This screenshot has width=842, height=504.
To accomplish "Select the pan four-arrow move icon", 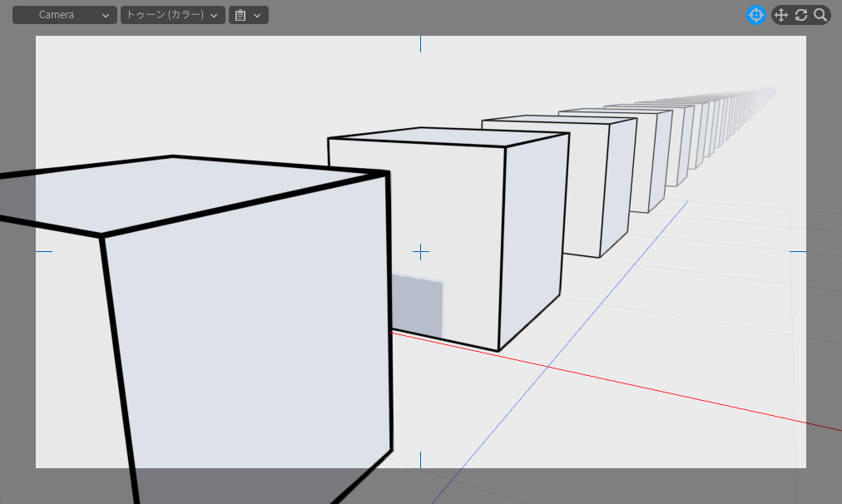I will coord(780,15).
